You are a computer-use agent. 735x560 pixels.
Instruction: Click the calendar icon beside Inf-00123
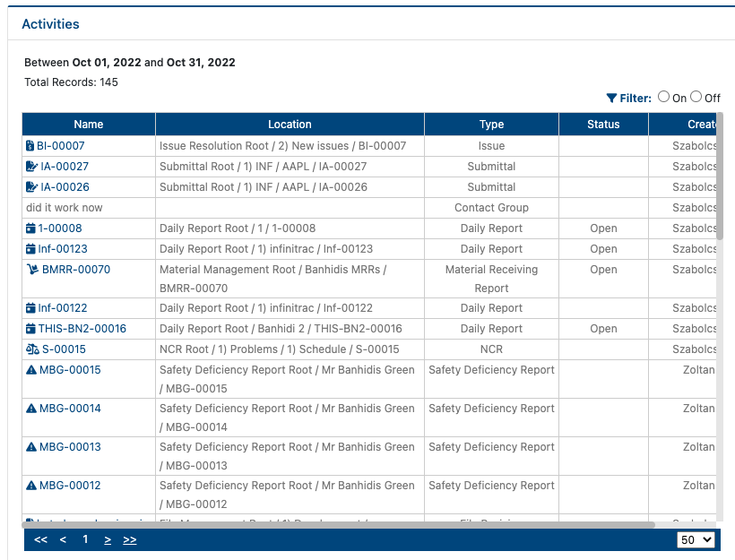30,249
